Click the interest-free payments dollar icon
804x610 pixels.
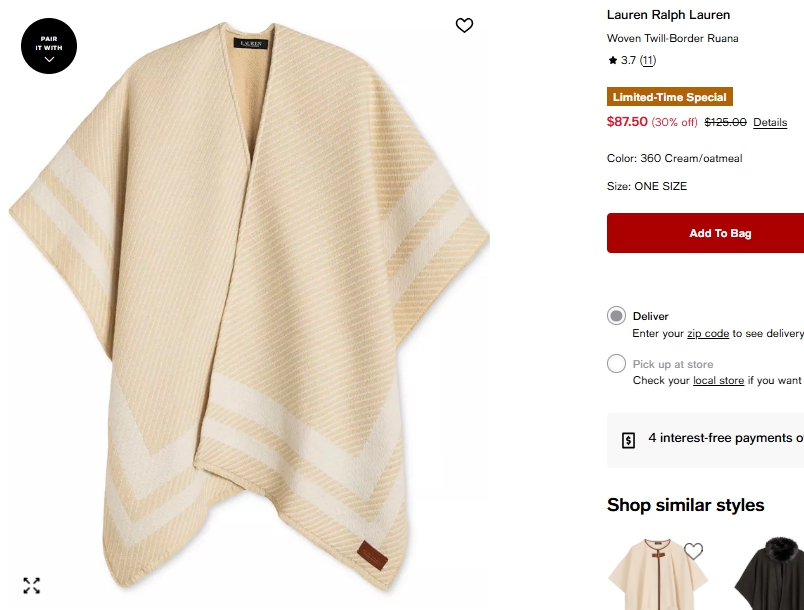pos(628,440)
